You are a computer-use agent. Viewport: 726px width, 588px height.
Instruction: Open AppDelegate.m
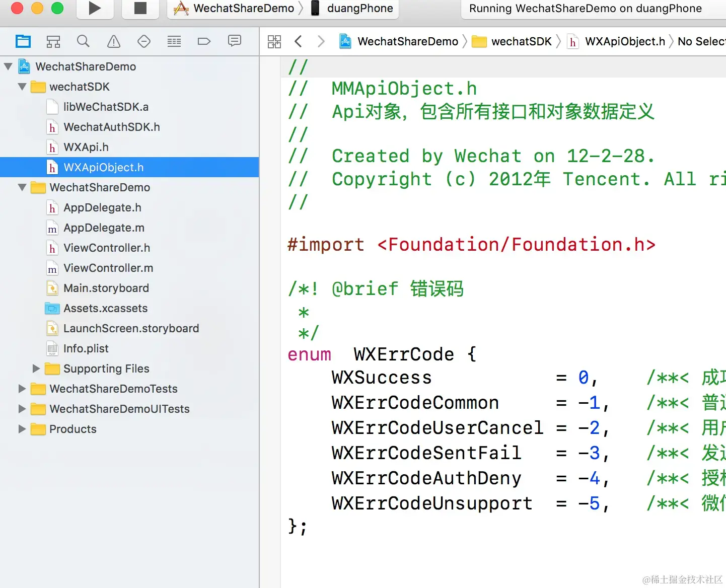click(x=129, y=228)
